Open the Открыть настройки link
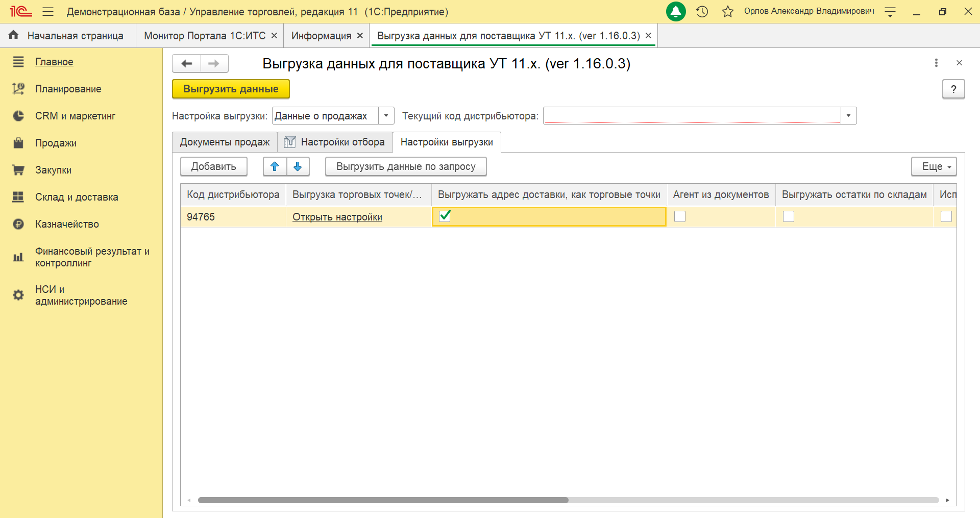This screenshot has height=518, width=980. [337, 217]
